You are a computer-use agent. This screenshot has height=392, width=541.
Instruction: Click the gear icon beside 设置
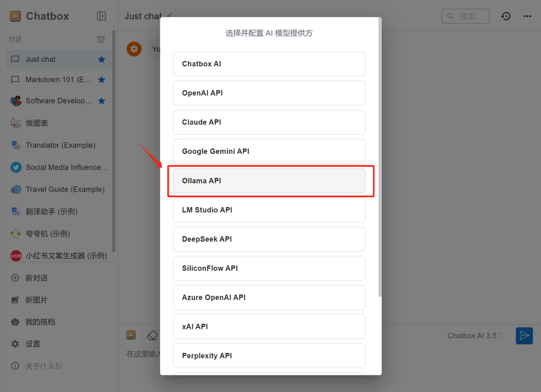click(15, 344)
